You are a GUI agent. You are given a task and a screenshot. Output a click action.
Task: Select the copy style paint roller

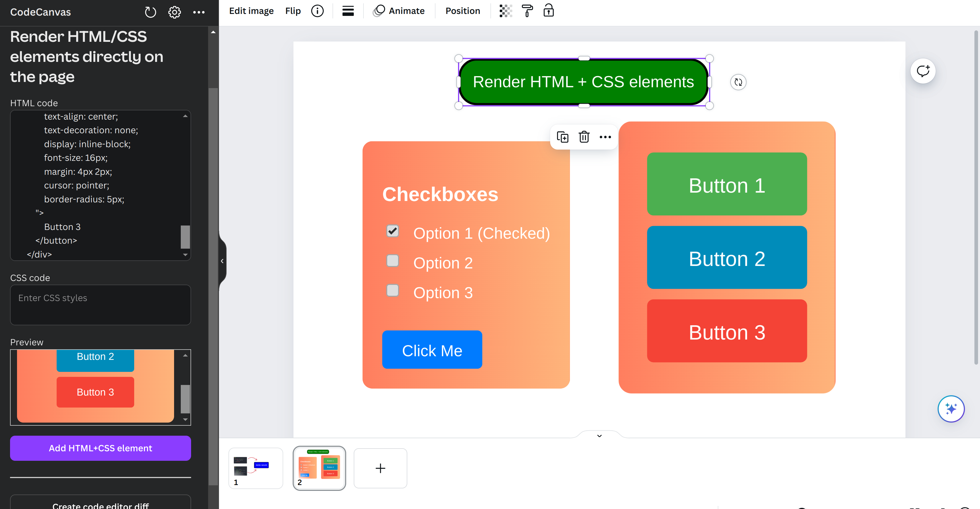527,11
